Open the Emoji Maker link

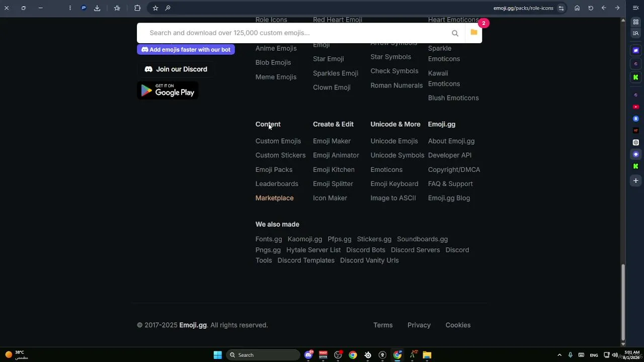pyautogui.click(x=332, y=141)
